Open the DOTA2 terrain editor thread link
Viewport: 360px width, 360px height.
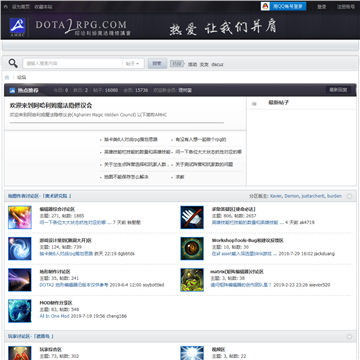click(x=74, y=285)
